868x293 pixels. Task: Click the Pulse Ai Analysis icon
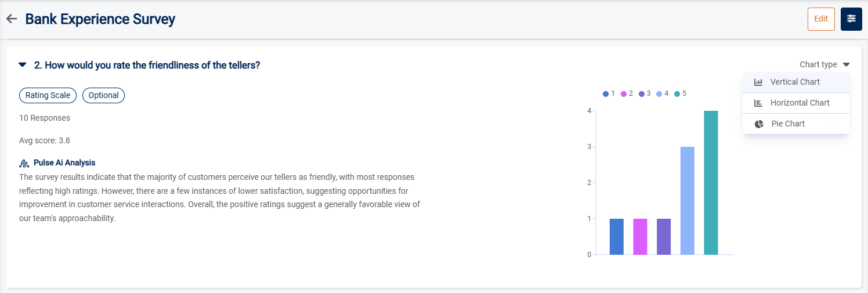point(24,163)
